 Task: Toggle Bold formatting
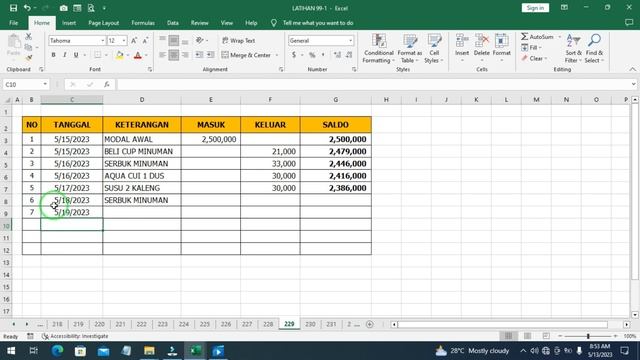tap(53, 55)
